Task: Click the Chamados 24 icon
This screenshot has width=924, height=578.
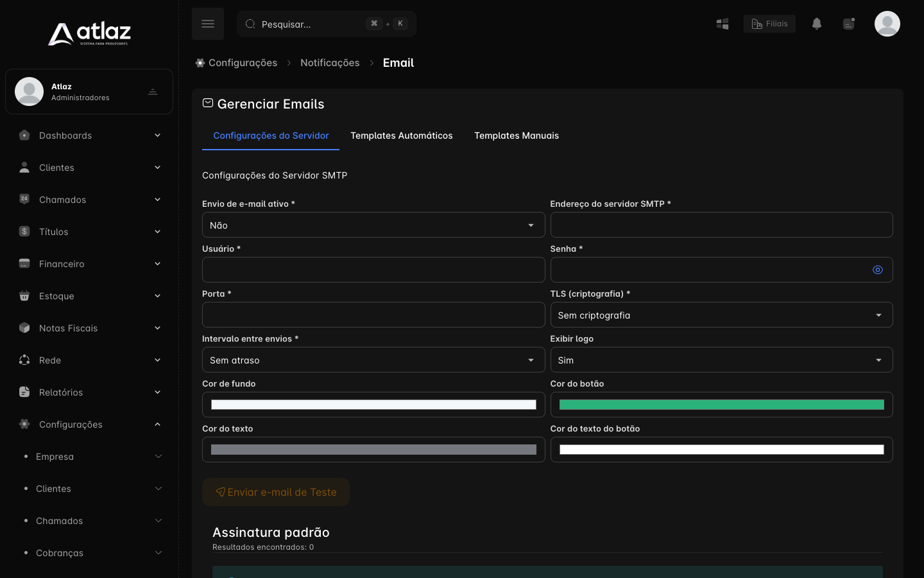Action: tap(24, 199)
